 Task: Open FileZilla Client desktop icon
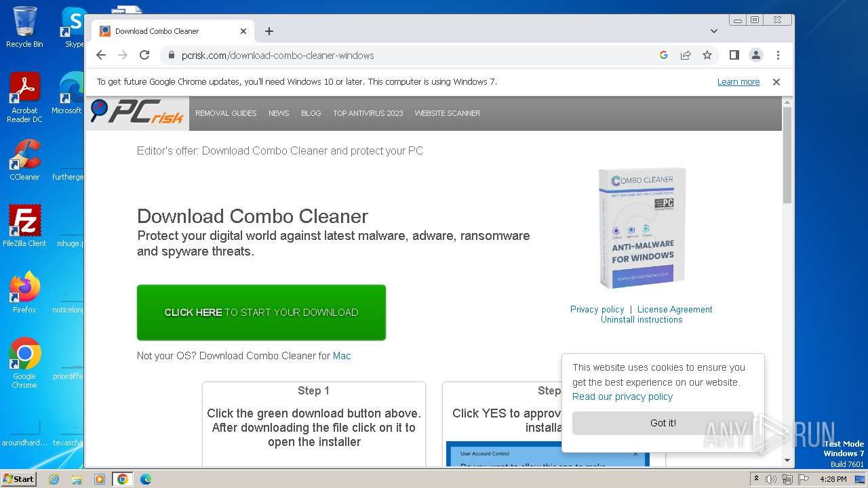[x=24, y=226]
